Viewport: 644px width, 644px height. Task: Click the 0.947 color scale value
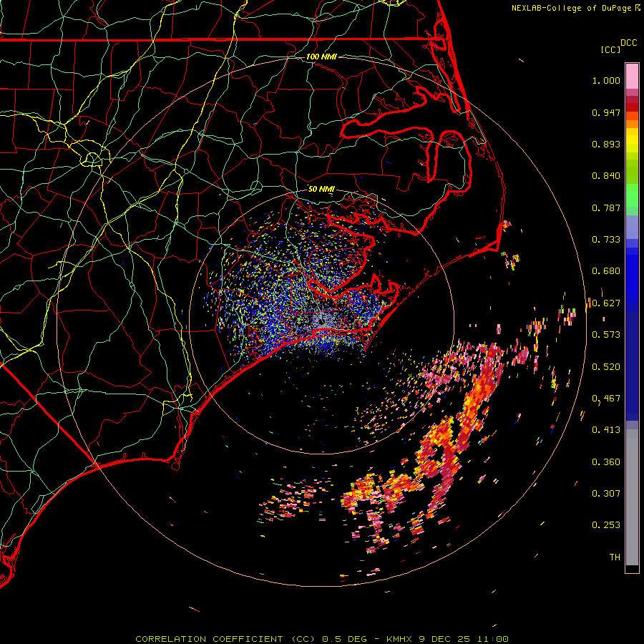click(606, 112)
